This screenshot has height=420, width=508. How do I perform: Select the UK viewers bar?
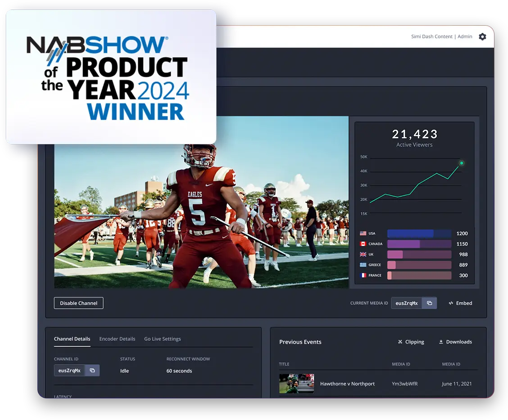click(419, 254)
